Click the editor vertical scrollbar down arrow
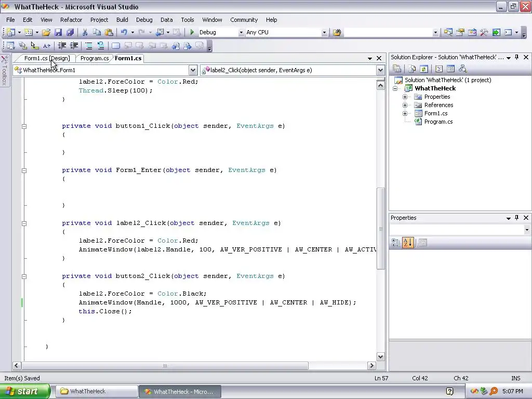The height and width of the screenshot is (399, 532). pos(380,356)
